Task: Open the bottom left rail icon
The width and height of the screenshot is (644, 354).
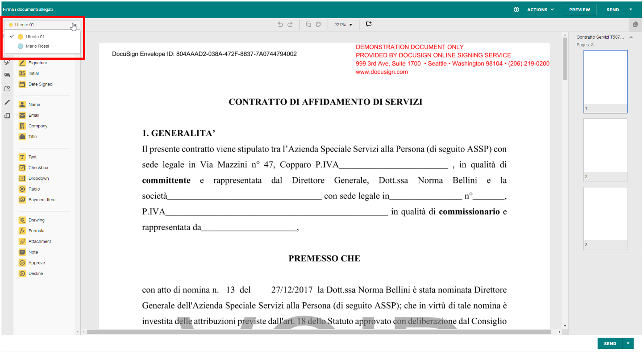Action: pyautogui.click(x=7, y=116)
